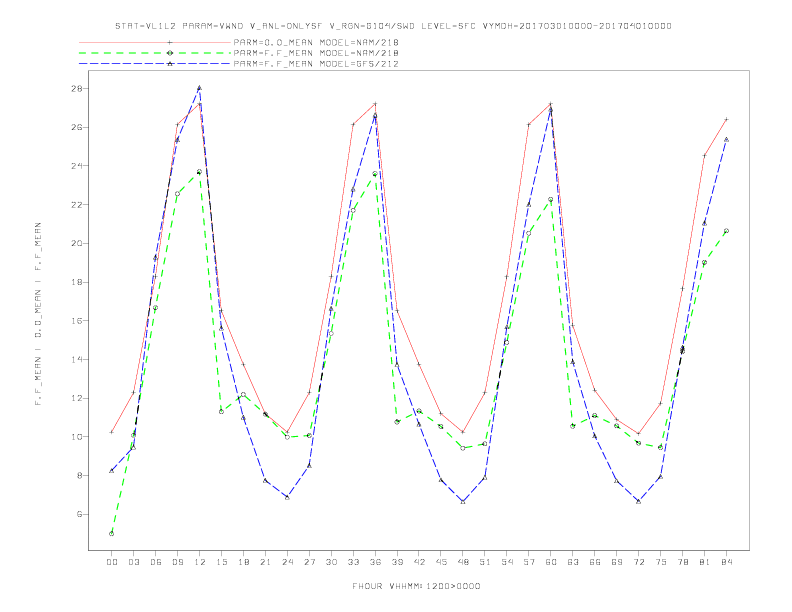The height and width of the screenshot is (612, 792).
Task: Click the x-axis tick label 00
Action: point(112,562)
